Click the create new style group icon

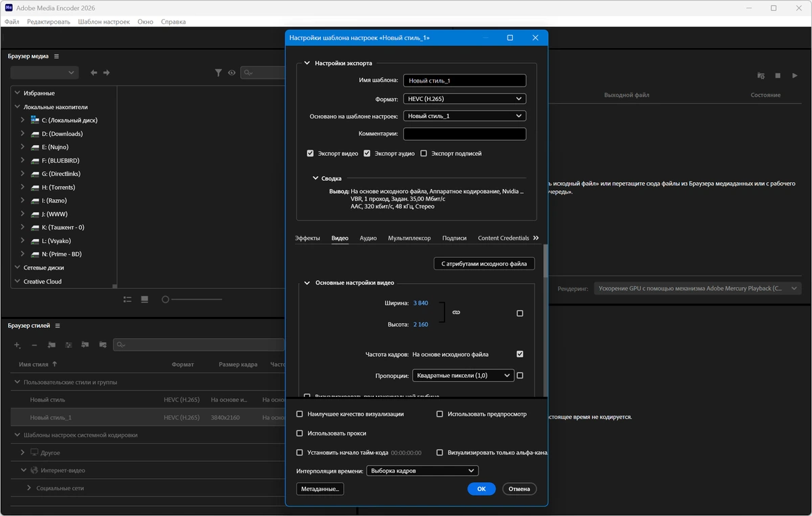pos(51,345)
